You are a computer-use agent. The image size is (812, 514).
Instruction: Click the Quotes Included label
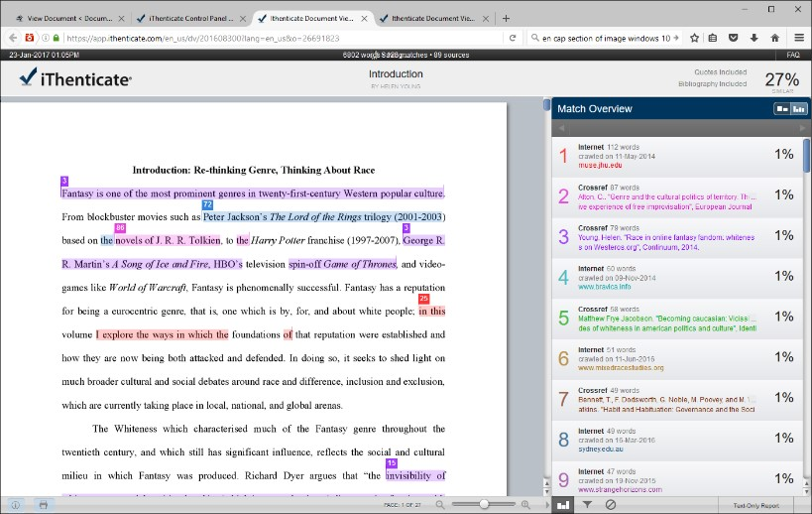(721, 72)
